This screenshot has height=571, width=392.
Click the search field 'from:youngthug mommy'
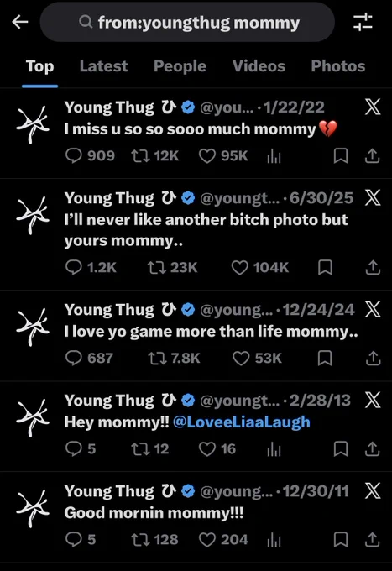[x=187, y=23]
